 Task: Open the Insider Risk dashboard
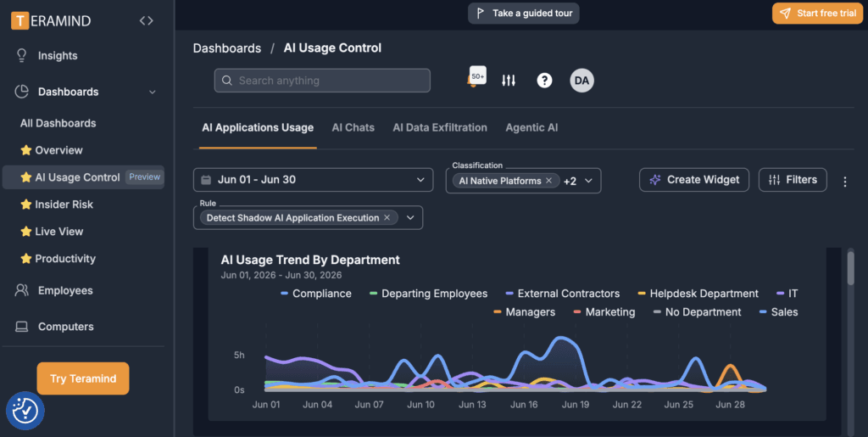[x=64, y=204]
